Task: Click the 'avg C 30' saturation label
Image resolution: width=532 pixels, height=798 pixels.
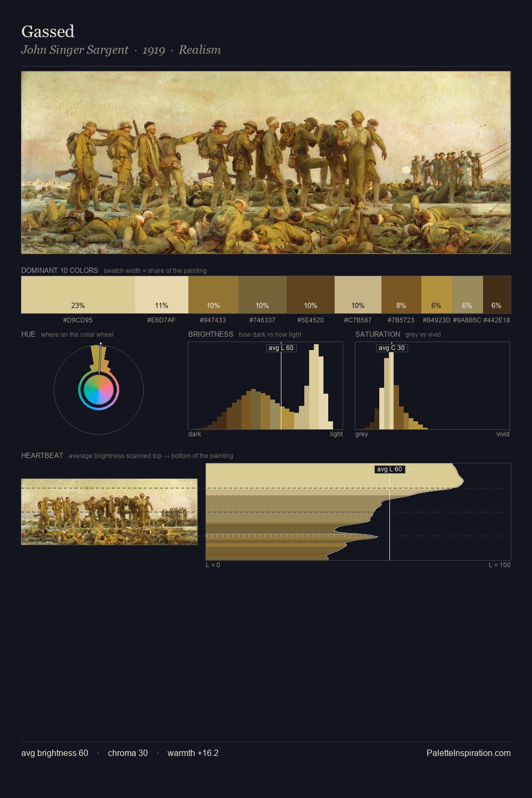Action: point(392,348)
